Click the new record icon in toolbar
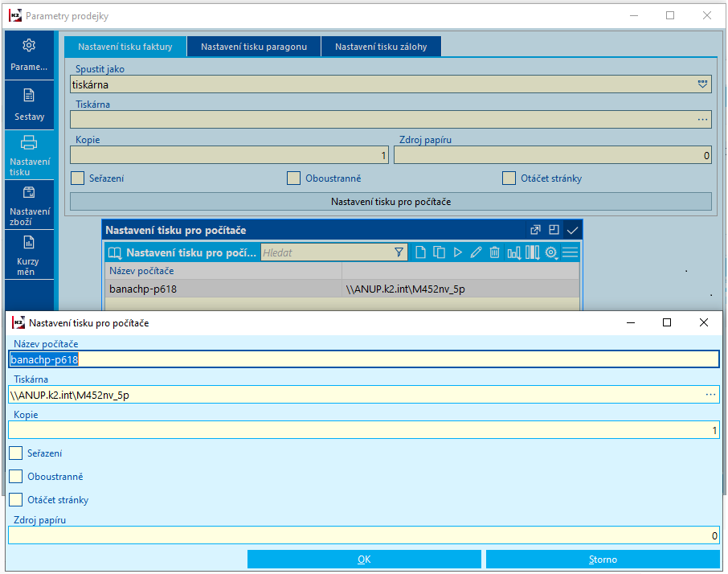The height and width of the screenshot is (574, 728). (x=420, y=252)
